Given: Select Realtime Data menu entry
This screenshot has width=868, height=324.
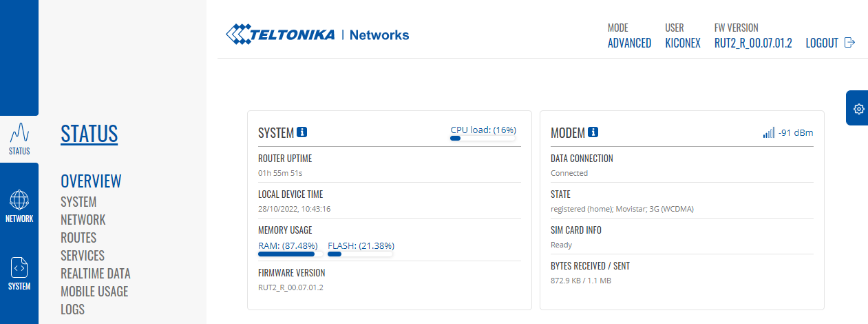Looking at the screenshot, I should [96, 274].
